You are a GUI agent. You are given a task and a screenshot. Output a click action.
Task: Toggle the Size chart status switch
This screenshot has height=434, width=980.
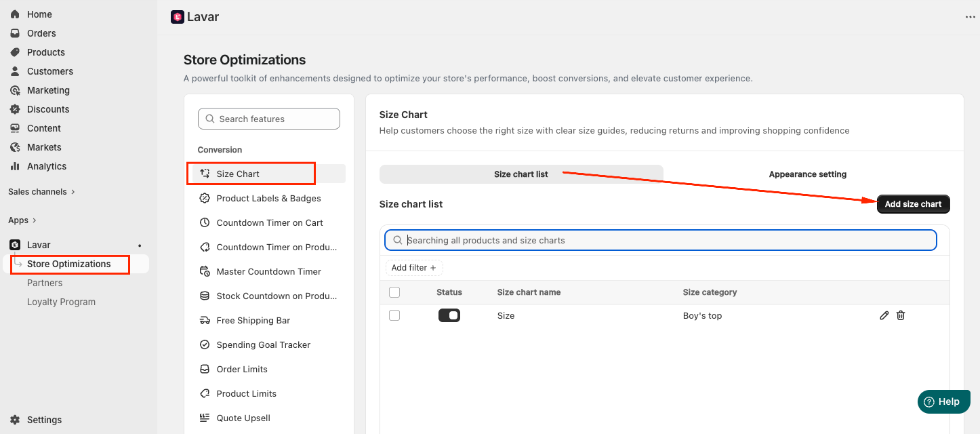(x=449, y=315)
